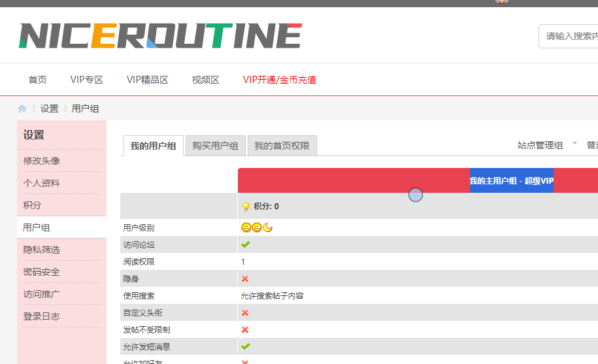
Task: Click the 允许搜索帖子内容 value
Action: (x=273, y=296)
